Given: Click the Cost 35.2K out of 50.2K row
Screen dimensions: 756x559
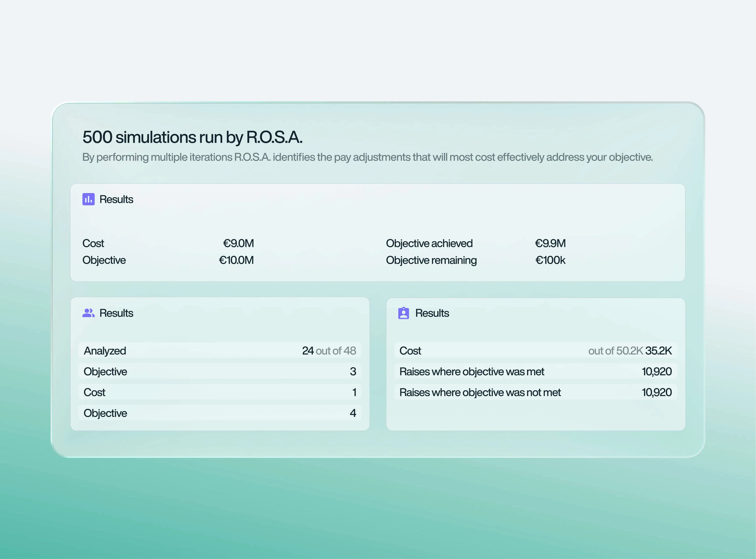Looking at the screenshot, I should click(x=535, y=351).
